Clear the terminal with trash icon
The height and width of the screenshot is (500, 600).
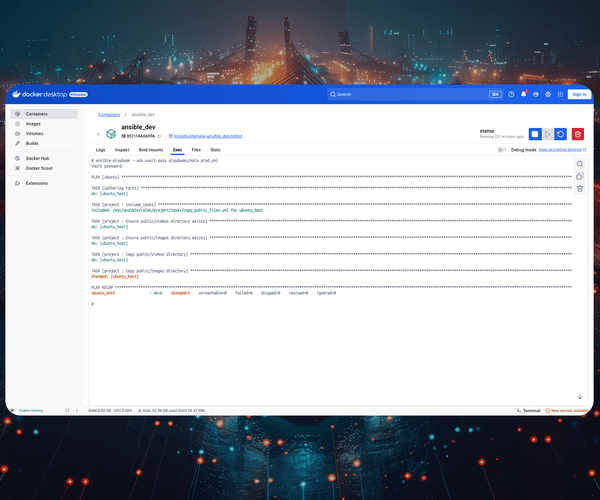click(580, 188)
